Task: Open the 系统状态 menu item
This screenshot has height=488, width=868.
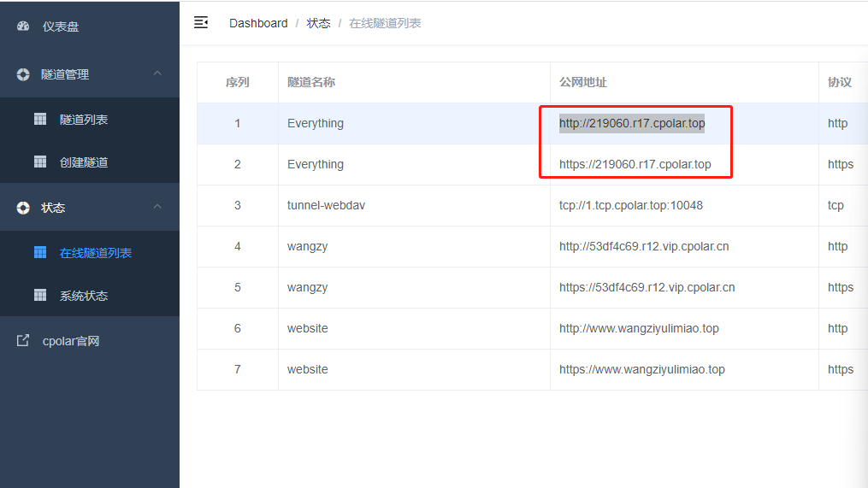Action: 90,296
